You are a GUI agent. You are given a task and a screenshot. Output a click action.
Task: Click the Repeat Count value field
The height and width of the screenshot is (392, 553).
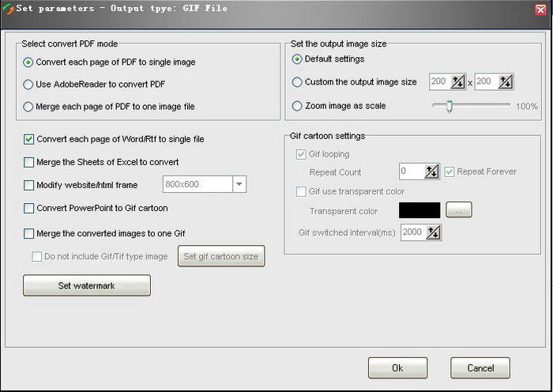pyautogui.click(x=412, y=171)
